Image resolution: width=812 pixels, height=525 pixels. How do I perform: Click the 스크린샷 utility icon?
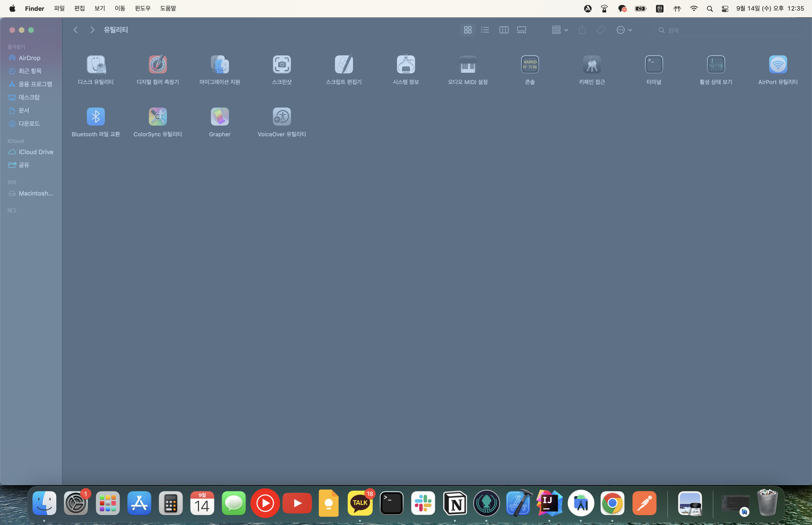point(282,64)
